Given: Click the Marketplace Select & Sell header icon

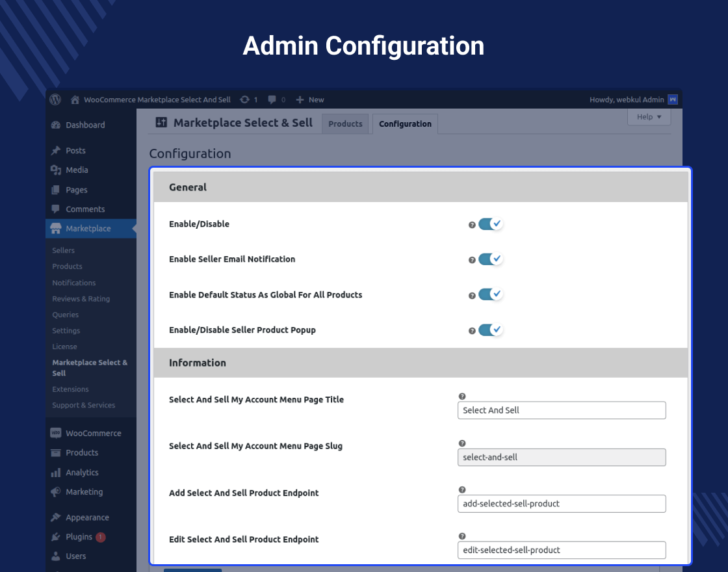Looking at the screenshot, I should [x=161, y=123].
